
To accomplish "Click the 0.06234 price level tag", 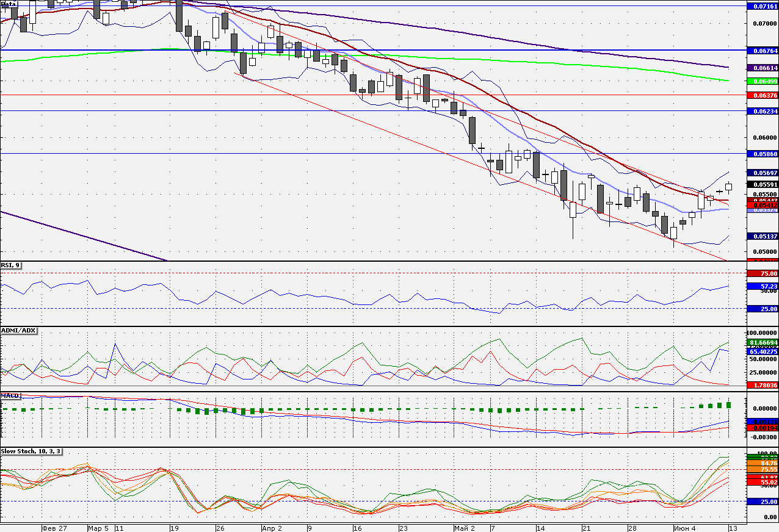I will [x=763, y=112].
